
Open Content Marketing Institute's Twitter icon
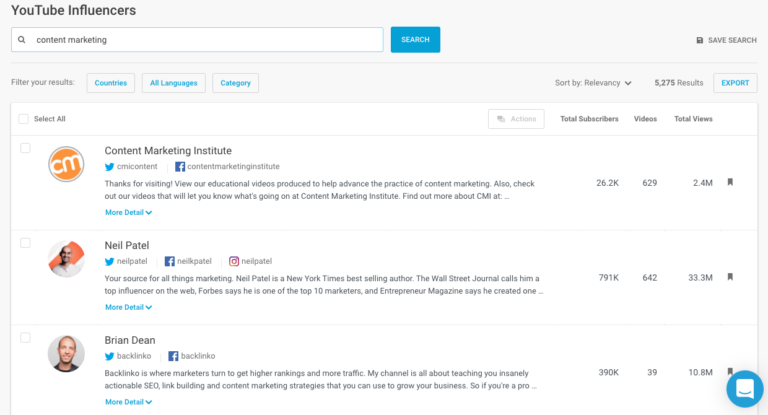110,166
